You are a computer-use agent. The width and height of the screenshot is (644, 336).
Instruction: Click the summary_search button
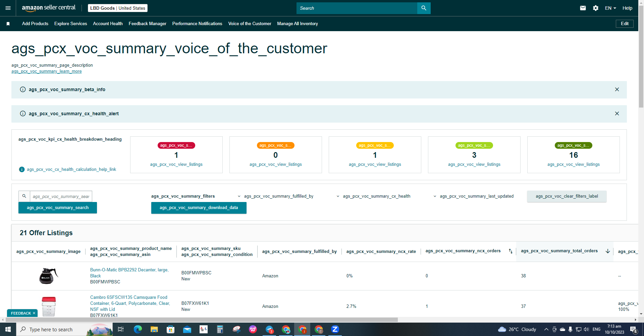pos(58,208)
